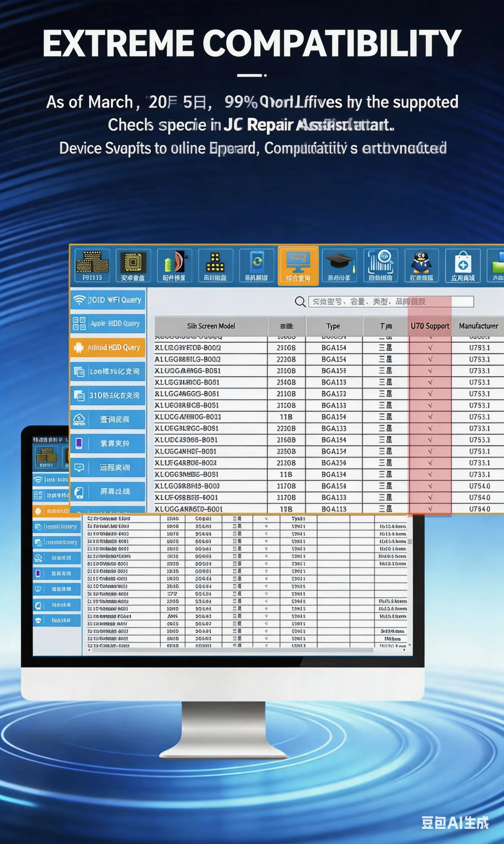
Task: Select the square processor chip toolbar icon
Action: [133, 265]
